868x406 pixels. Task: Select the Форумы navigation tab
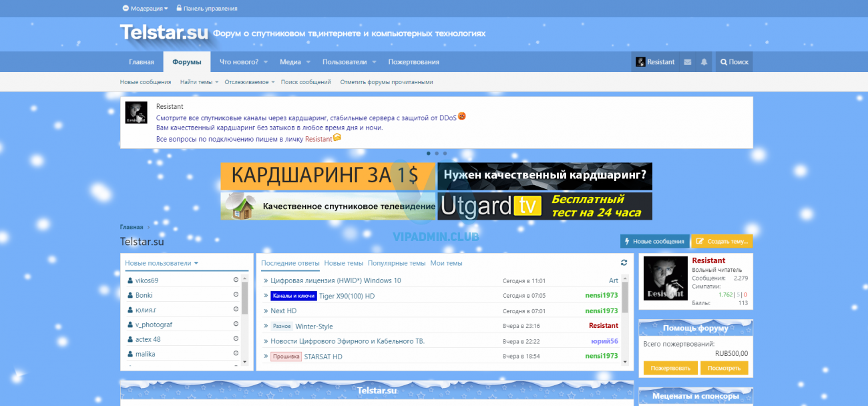click(187, 62)
